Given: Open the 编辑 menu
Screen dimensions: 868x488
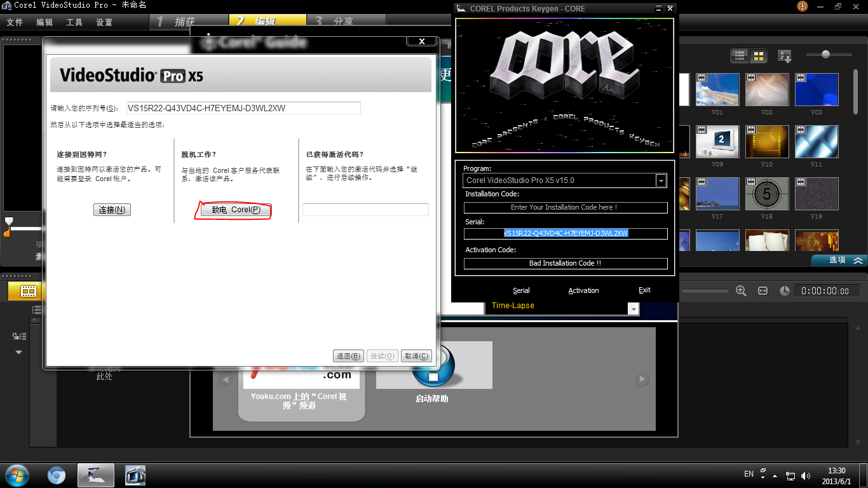Looking at the screenshot, I should (44, 22).
